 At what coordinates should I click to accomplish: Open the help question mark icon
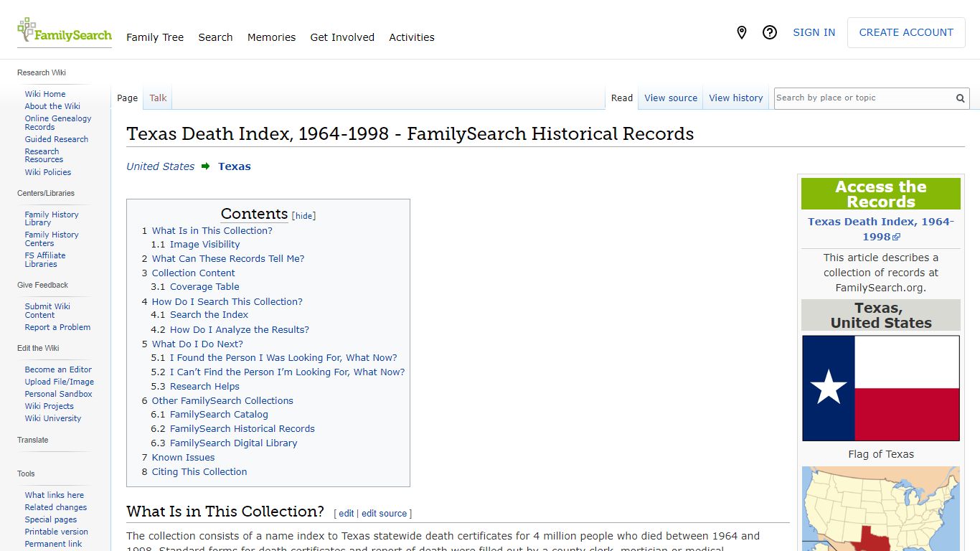coord(770,32)
